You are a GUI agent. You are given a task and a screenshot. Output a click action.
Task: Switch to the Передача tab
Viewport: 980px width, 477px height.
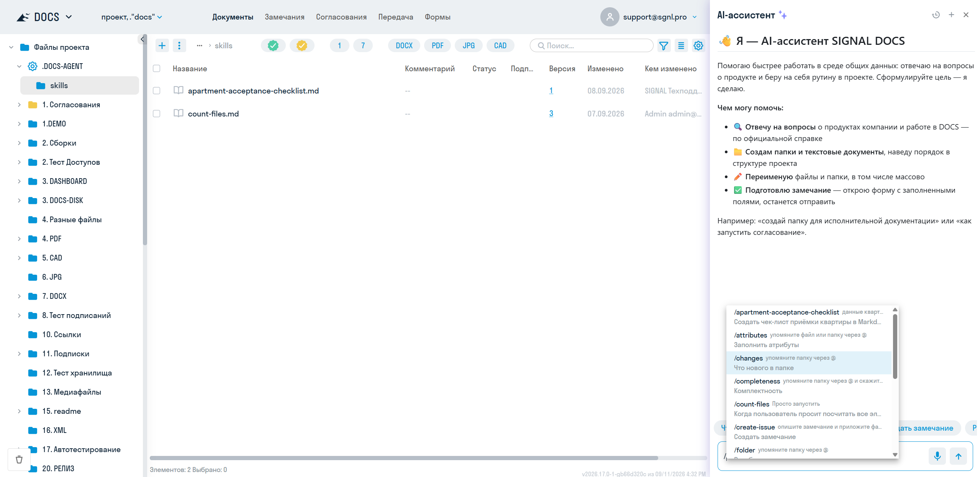point(395,17)
